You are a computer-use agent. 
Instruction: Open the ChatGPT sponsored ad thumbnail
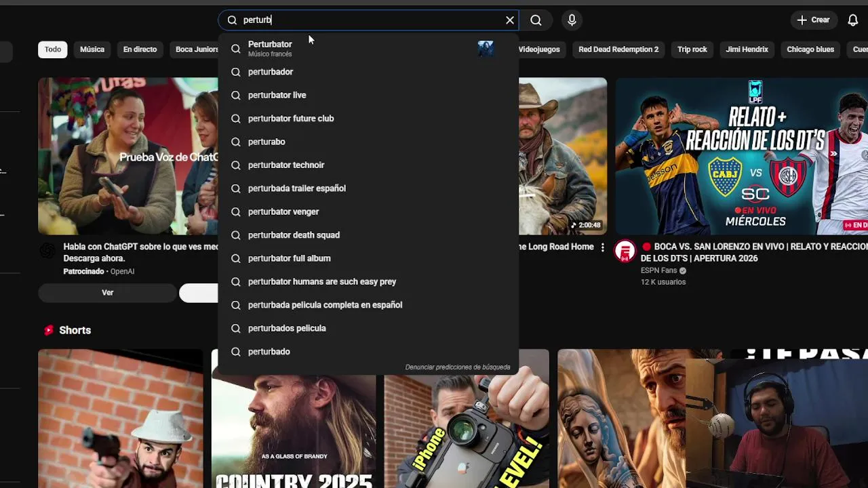[x=128, y=156]
